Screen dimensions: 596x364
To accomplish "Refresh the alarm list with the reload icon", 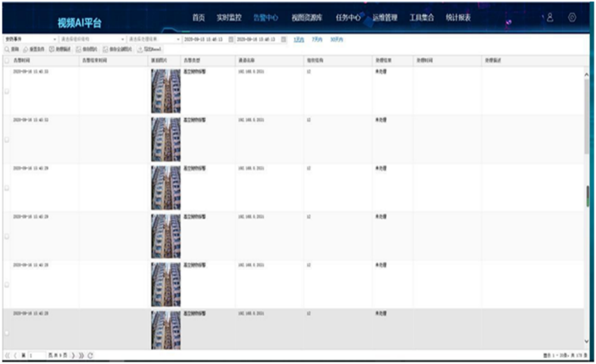I will tap(90, 356).
